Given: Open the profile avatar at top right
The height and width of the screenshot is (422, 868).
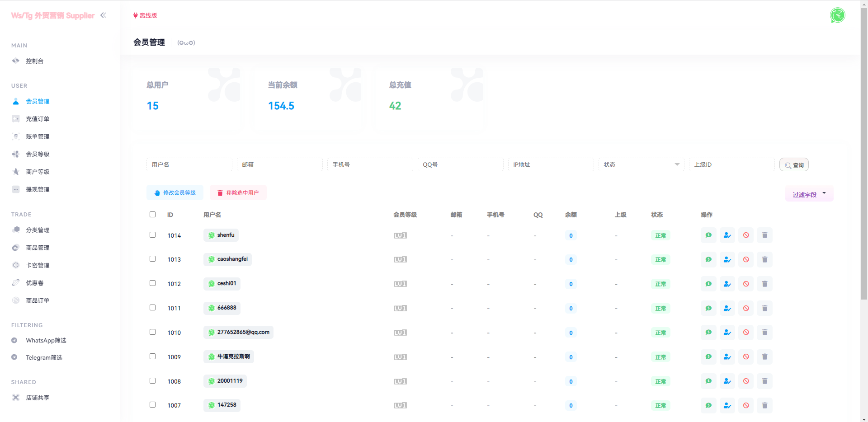Looking at the screenshot, I should pos(838,15).
